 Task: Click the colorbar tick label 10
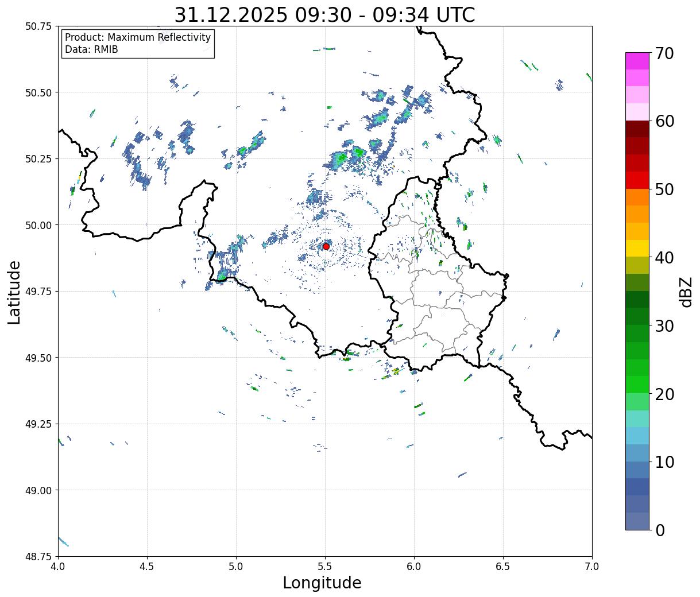(x=665, y=462)
